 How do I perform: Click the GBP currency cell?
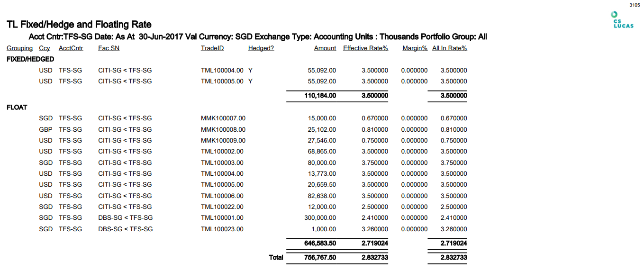coord(45,129)
